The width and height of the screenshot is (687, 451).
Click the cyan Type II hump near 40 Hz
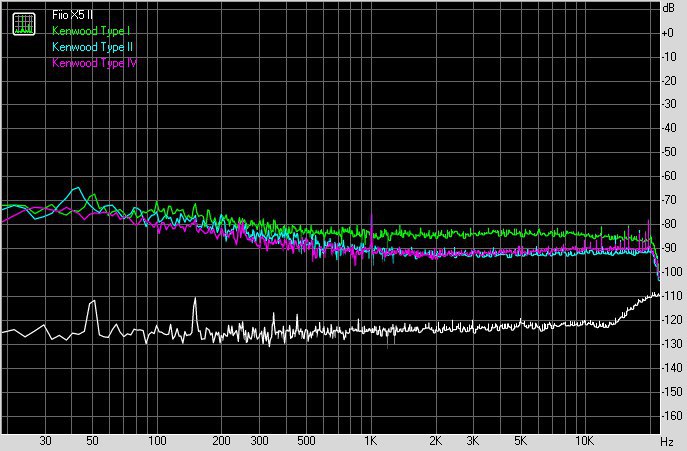(x=77, y=189)
